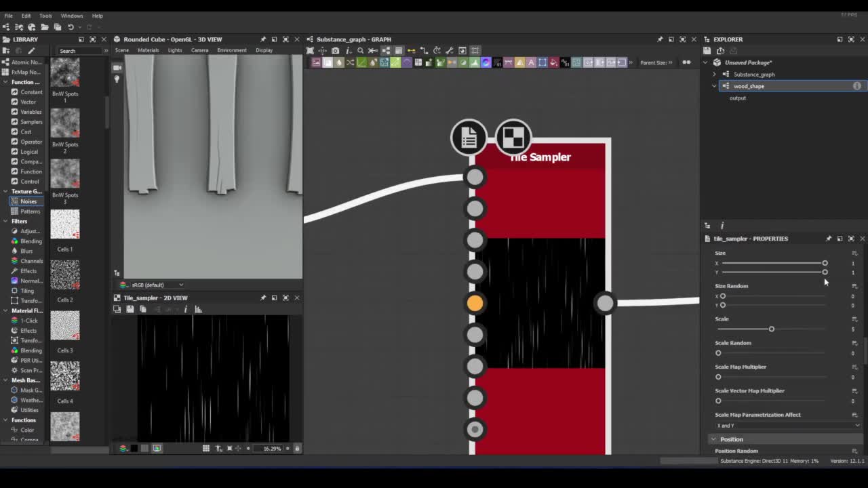This screenshot has height=488, width=868.
Task: Open the Materials menu in 3D view
Action: coord(148,50)
